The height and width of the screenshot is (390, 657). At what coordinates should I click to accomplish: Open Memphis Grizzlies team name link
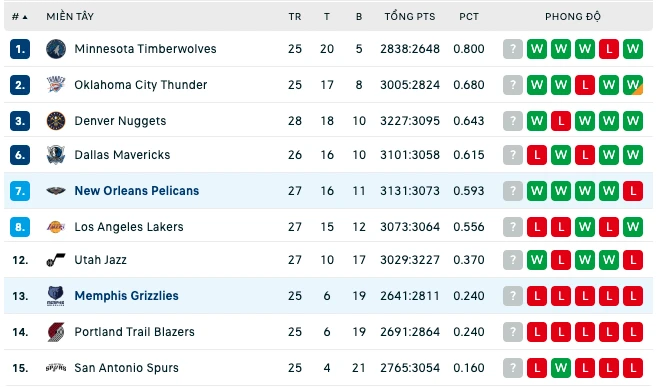[x=127, y=296]
